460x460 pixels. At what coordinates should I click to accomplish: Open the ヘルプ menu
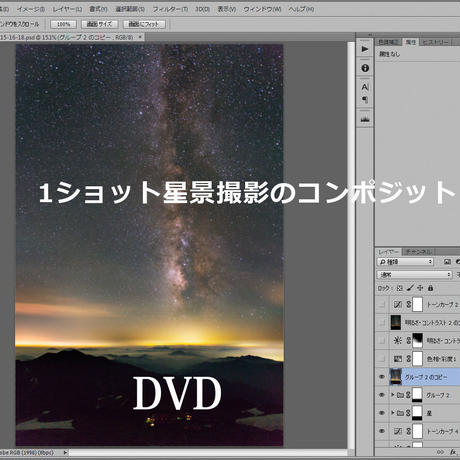301,9
